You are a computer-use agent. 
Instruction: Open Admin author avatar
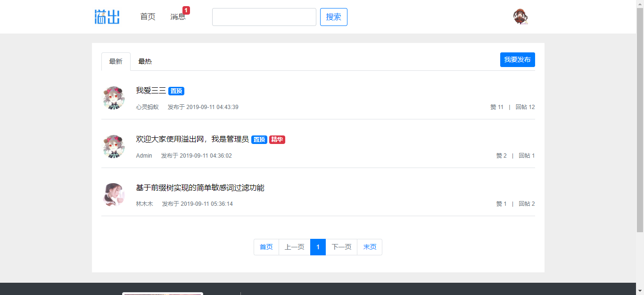(x=114, y=146)
